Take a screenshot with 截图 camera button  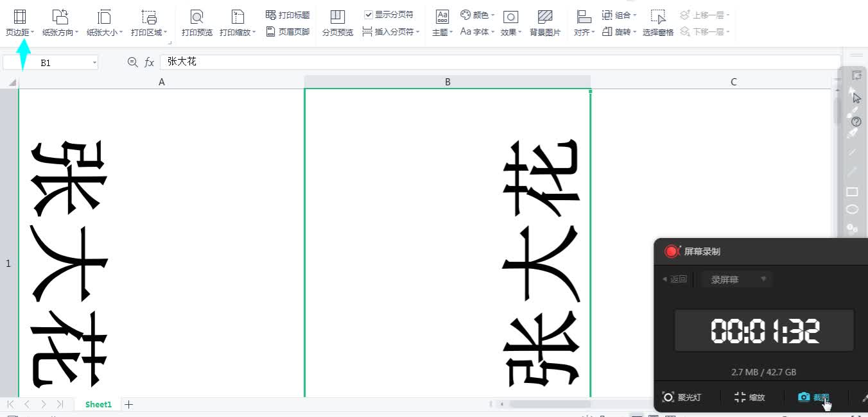pos(813,397)
